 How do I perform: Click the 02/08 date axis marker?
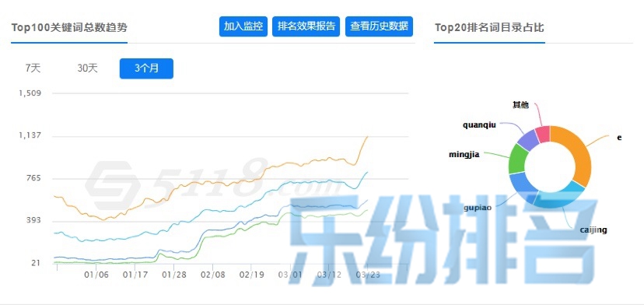pos(212,275)
